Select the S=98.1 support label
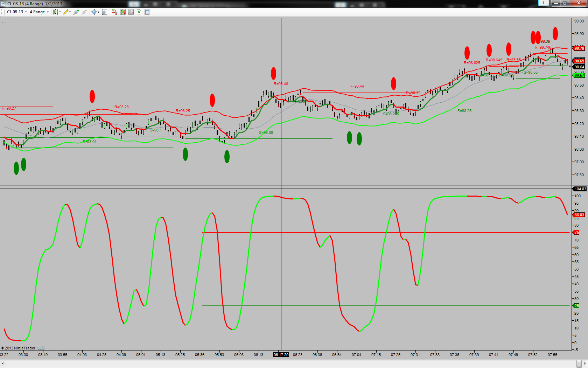Screen dimensions: 588x368 (x=156, y=130)
